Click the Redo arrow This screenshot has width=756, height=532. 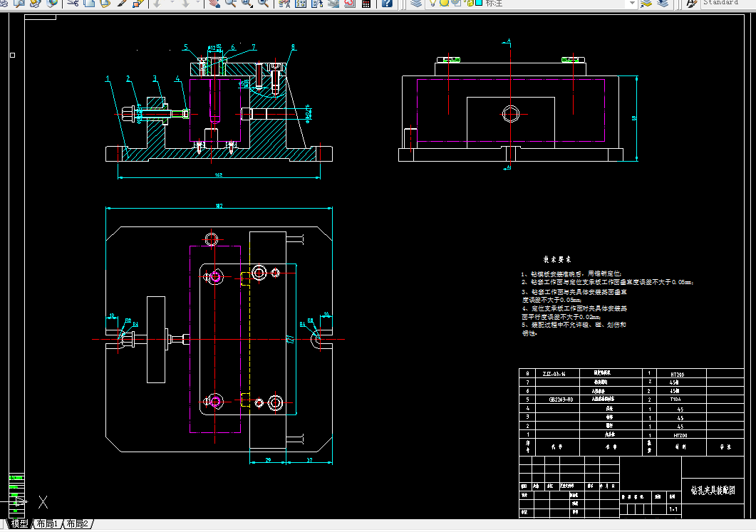click(186, 3)
